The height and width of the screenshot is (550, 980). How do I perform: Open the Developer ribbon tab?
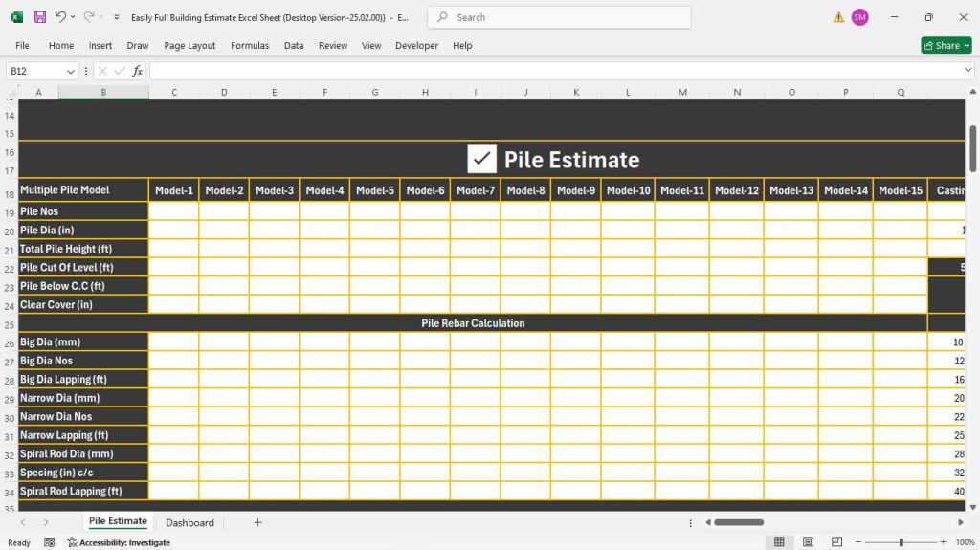pyautogui.click(x=417, y=46)
